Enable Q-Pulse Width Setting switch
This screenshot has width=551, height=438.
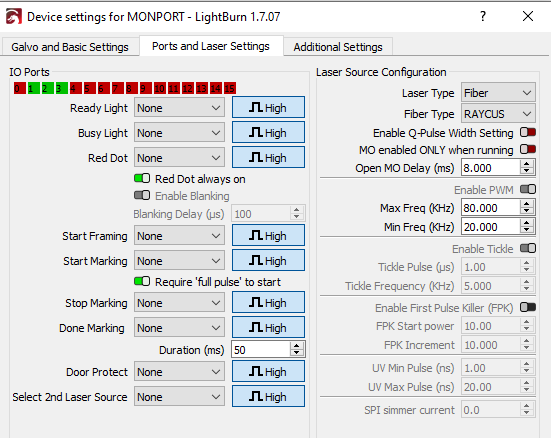tap(528, 133)
